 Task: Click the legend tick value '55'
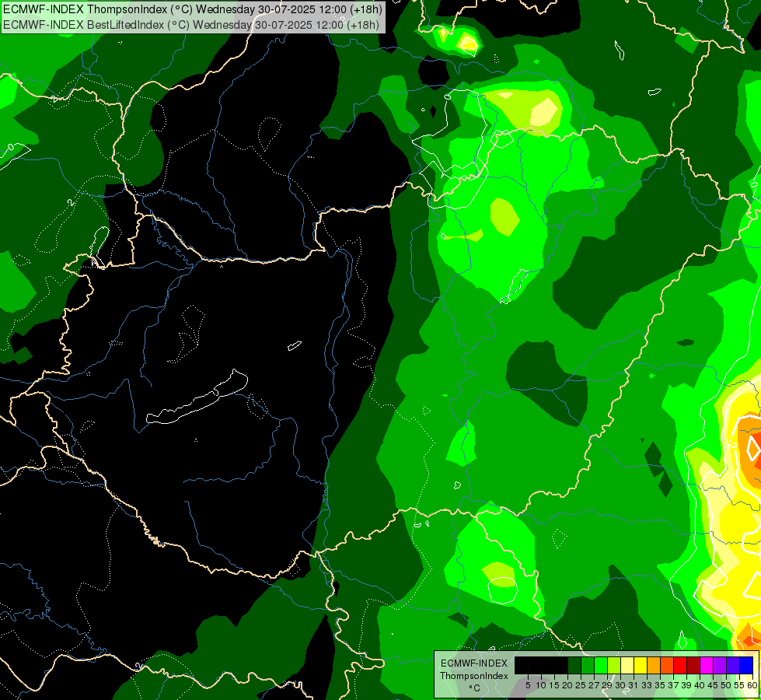[x=738, y=685]
